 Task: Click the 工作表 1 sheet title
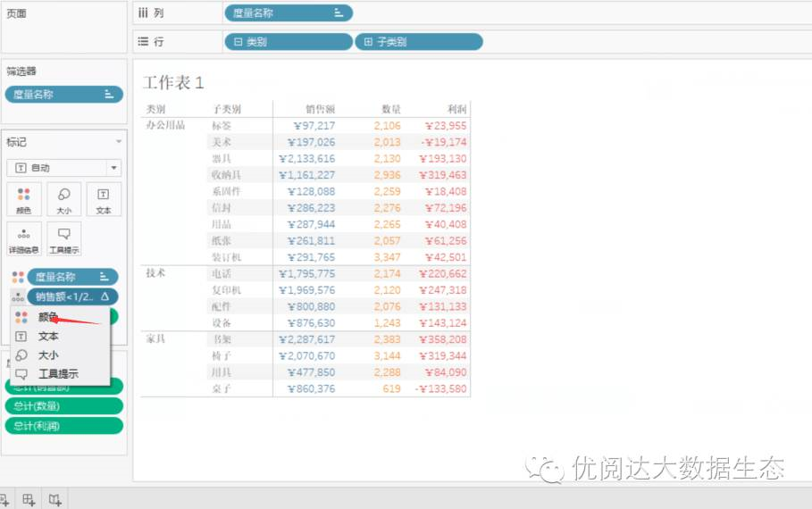tap(173, 82)
